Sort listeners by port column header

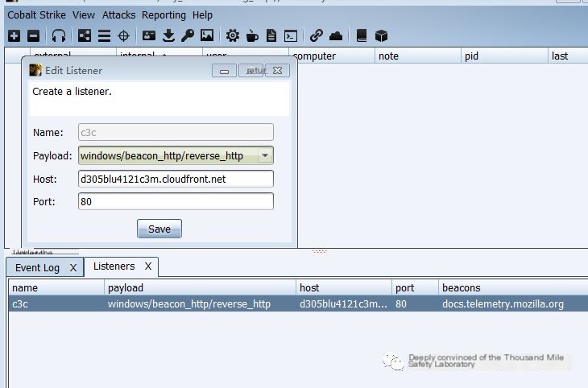pos(415,287)
